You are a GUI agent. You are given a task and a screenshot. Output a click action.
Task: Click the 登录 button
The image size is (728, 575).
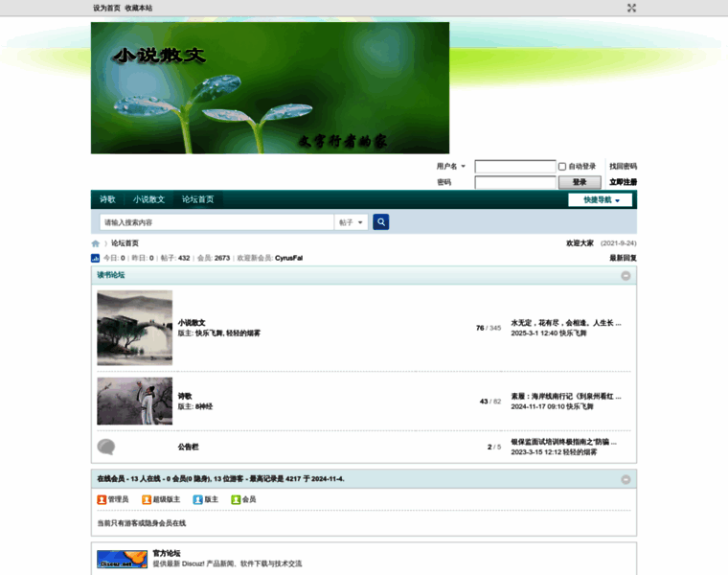click(580, 182)
